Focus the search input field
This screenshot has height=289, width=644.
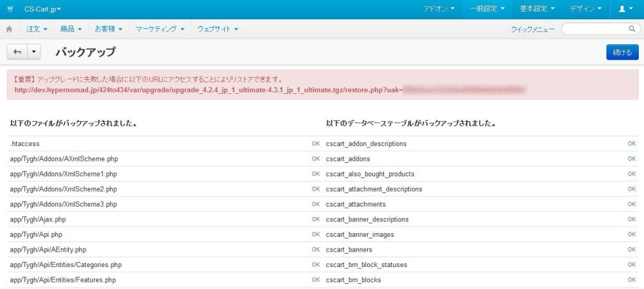[x=595, y=29]
